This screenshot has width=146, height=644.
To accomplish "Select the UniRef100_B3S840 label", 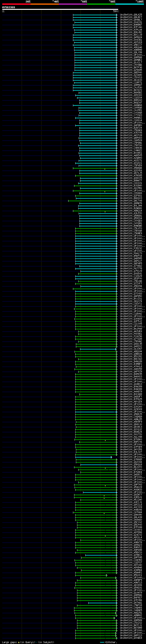I will click(131, 186).
